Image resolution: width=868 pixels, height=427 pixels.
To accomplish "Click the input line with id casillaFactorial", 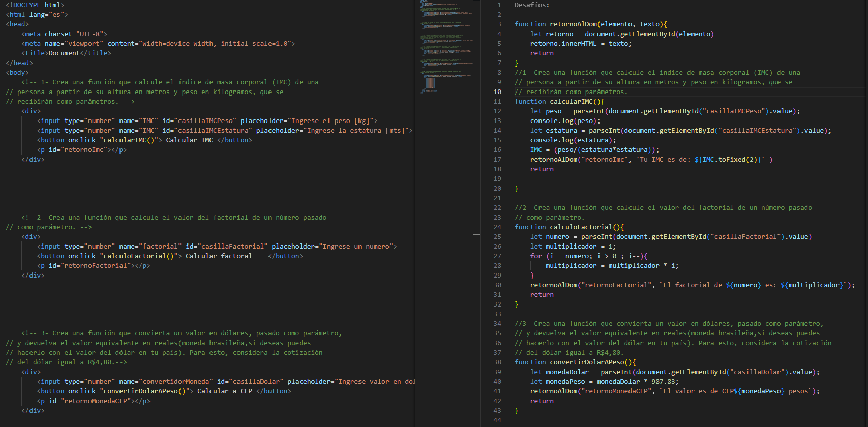I will 217,247.
